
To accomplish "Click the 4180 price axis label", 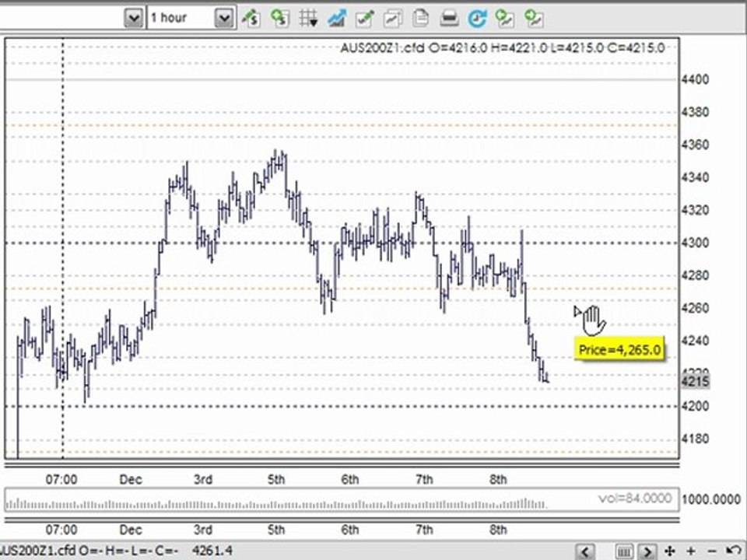I will [x=695, y=439].
